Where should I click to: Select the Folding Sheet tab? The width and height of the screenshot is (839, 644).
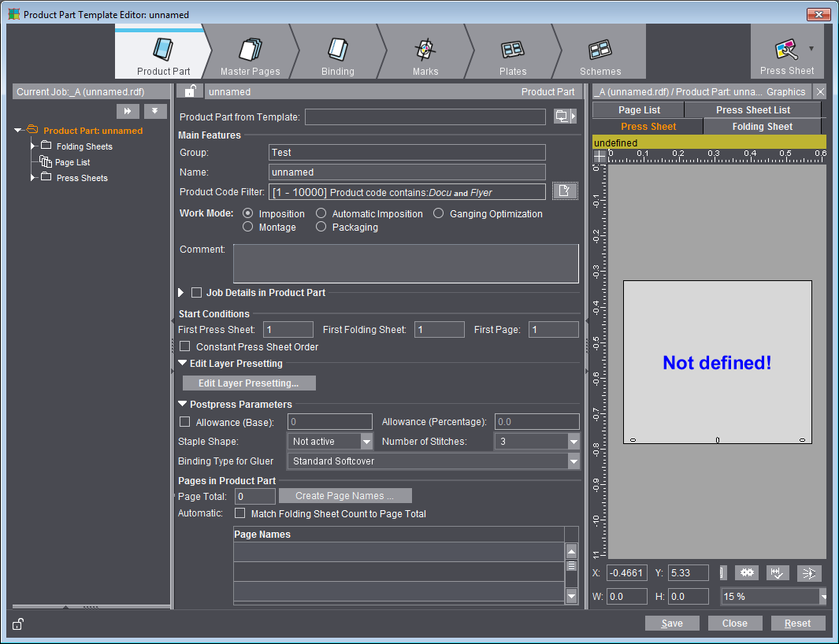coord(762,127)
